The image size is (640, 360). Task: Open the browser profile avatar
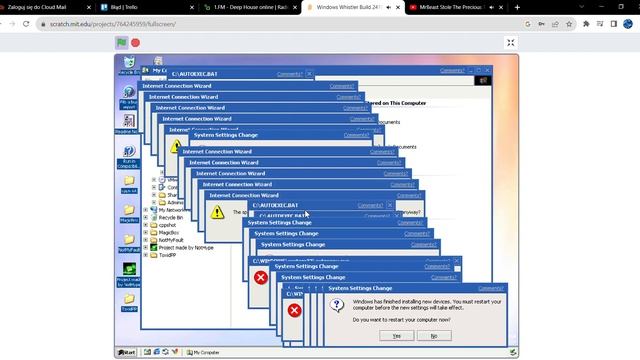coord(628,24)
